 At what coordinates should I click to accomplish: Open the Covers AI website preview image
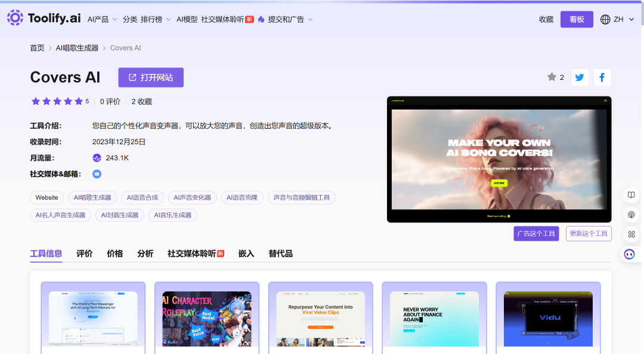499,159
